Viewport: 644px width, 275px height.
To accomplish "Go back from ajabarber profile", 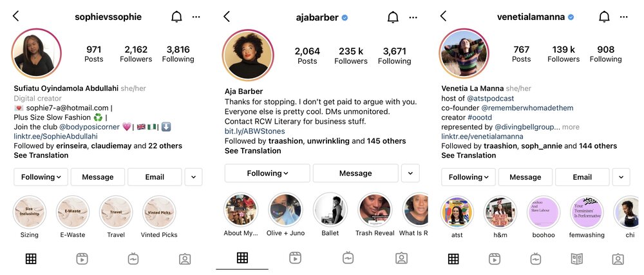I will pos(227,16).
